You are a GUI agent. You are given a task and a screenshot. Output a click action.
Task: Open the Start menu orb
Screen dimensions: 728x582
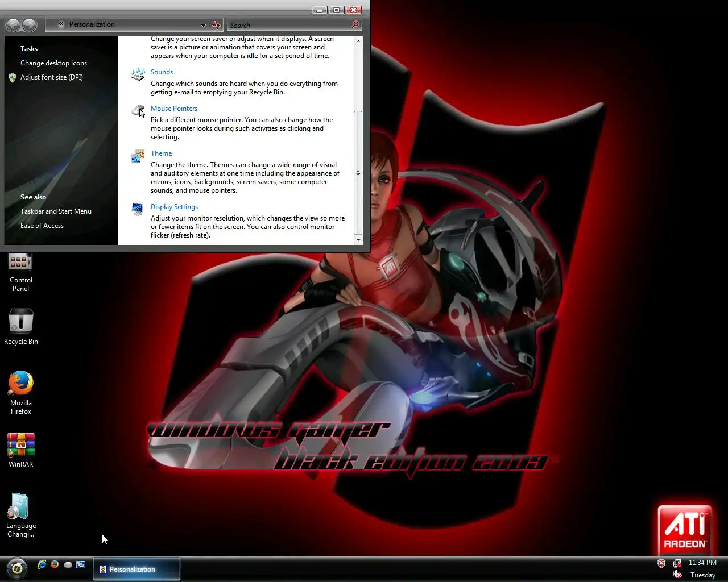point(17,568)
